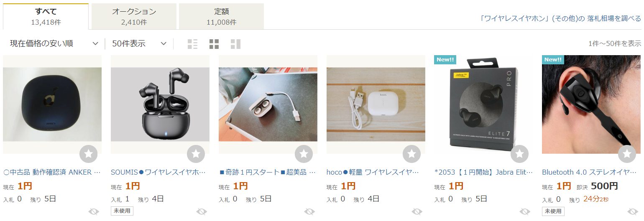The height and width of the screenshot is (221, 644).
Task: Hide the 奇跡1円スタート listing eye icon
Action: [x=309, y=211]
